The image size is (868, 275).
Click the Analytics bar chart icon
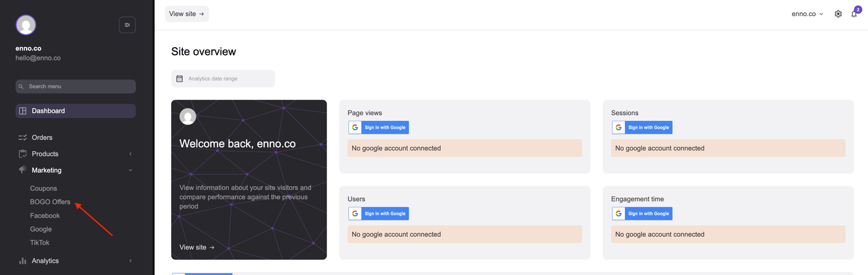click(x=23, y=261)
